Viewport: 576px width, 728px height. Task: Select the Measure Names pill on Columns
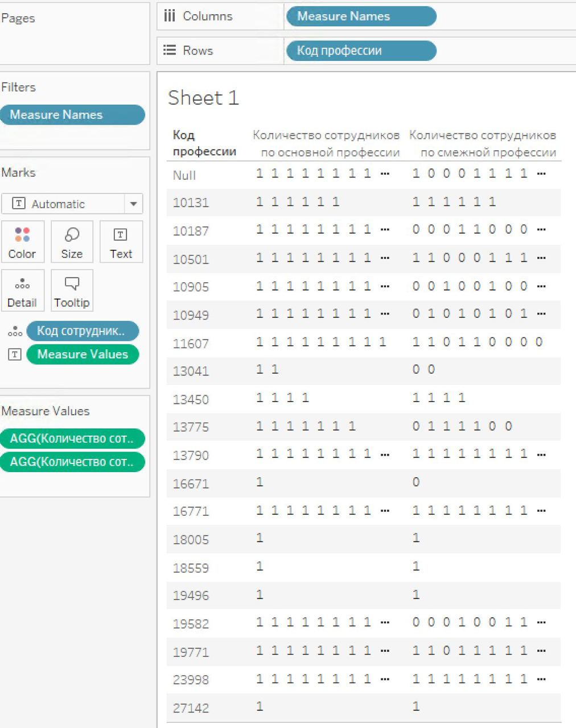(x=361, y=16)
